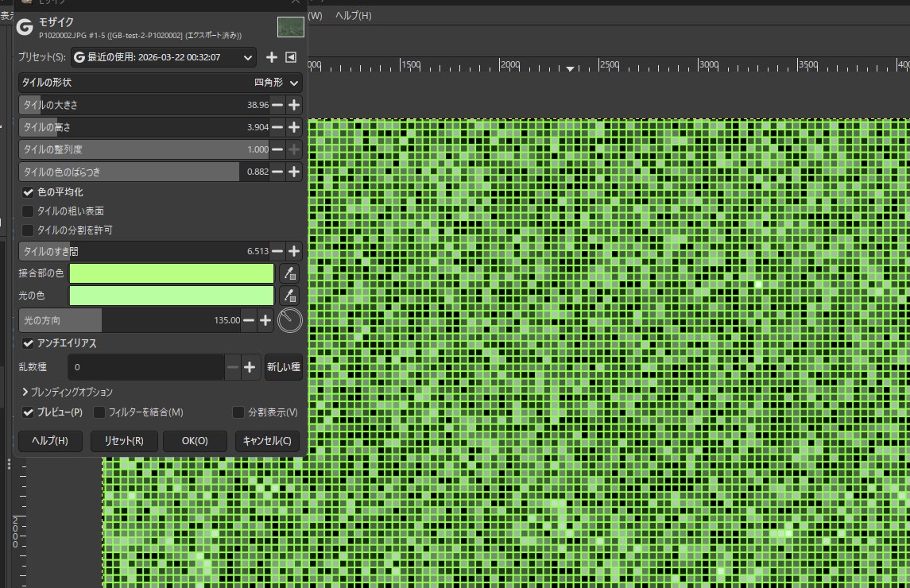Click キャンセル(C) button
This screenshot has height=588, width=910.
267,441
